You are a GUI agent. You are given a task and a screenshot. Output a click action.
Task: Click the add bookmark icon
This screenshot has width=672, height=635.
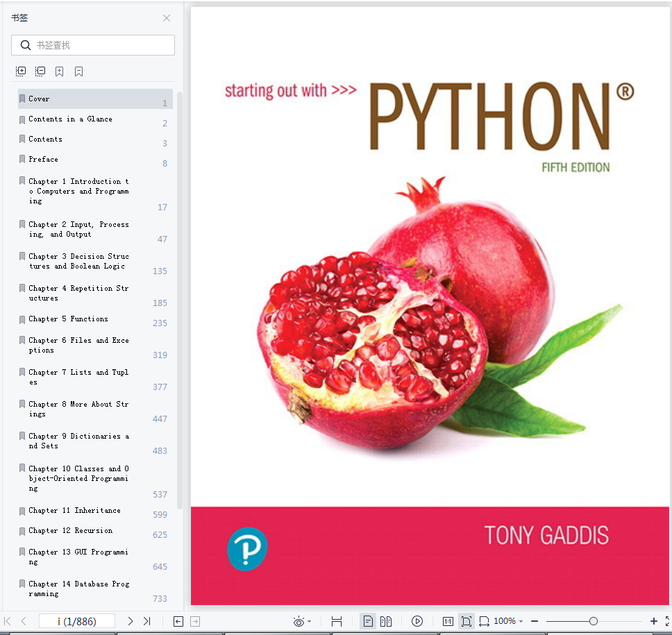tap(60, 71)
